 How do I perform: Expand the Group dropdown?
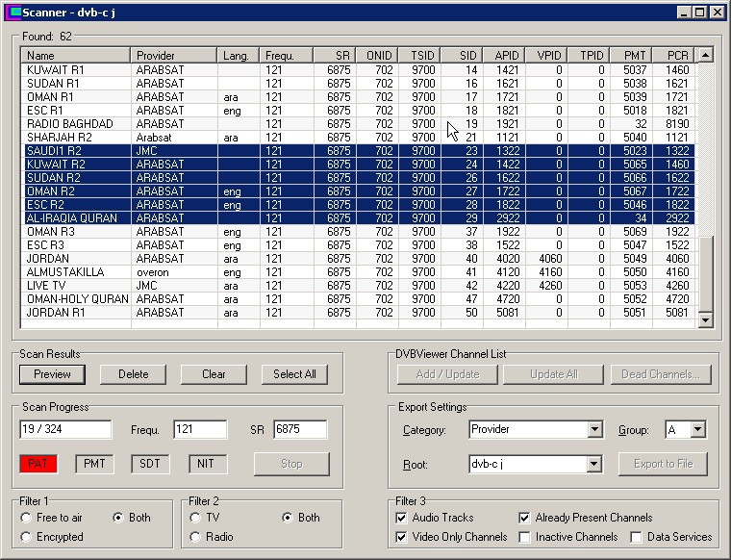(x=697, y=430)
